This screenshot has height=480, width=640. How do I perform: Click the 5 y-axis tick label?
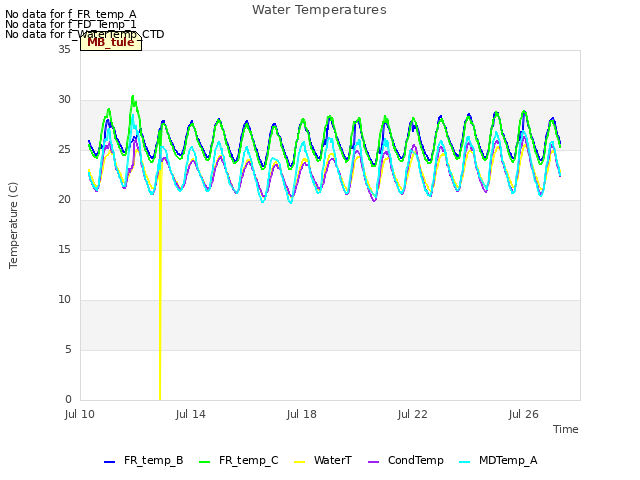pos(68,349)
